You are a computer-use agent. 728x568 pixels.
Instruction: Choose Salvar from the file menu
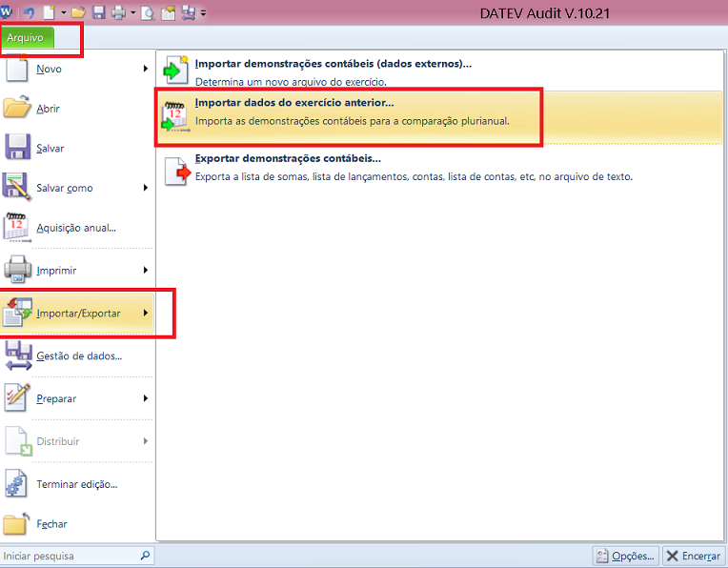click(x=77, y=148)
